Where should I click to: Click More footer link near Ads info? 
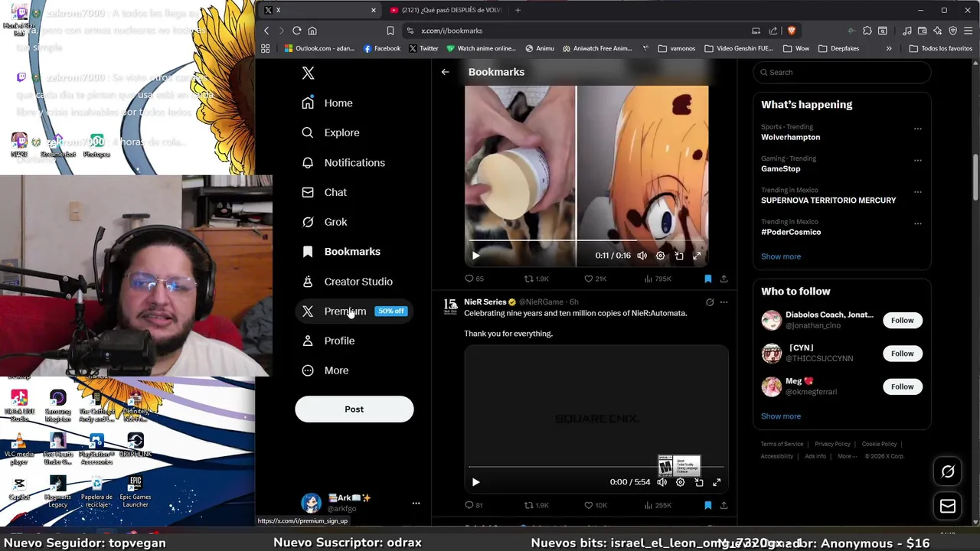tap(847, 456)
